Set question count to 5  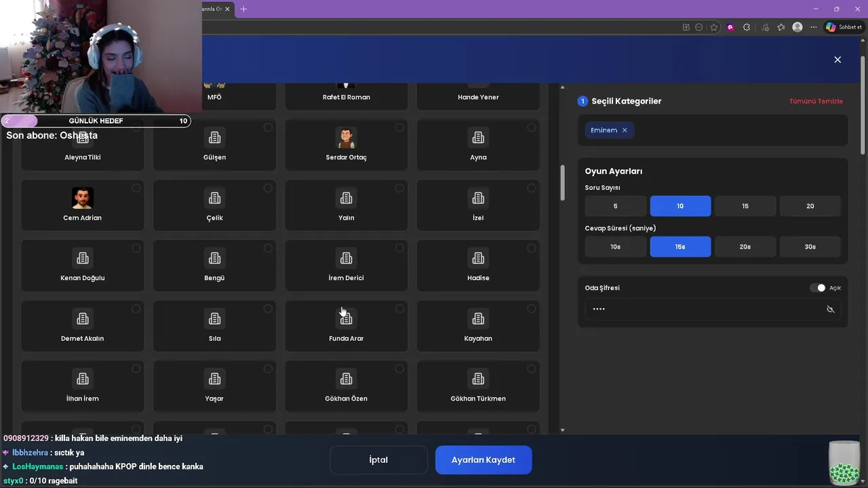click(616, 206)
